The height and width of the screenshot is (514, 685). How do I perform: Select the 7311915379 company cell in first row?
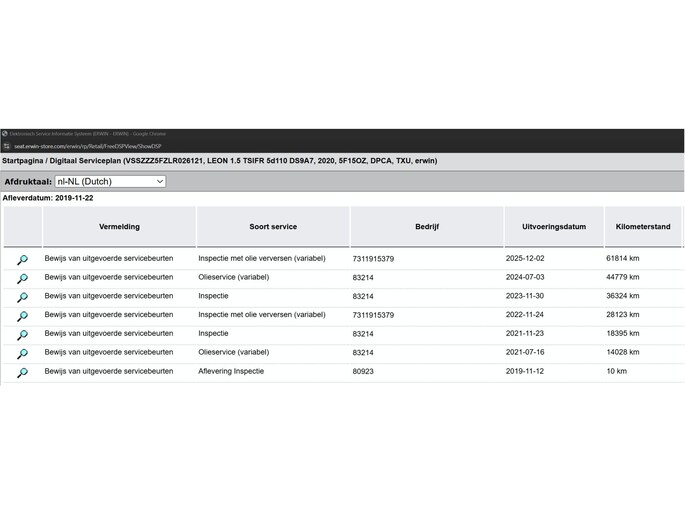click(x=373, y=259)
